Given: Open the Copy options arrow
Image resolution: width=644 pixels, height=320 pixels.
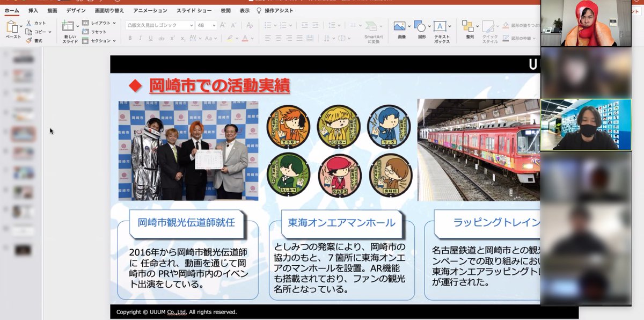Looking at the screenshot, I should point(50,32).
